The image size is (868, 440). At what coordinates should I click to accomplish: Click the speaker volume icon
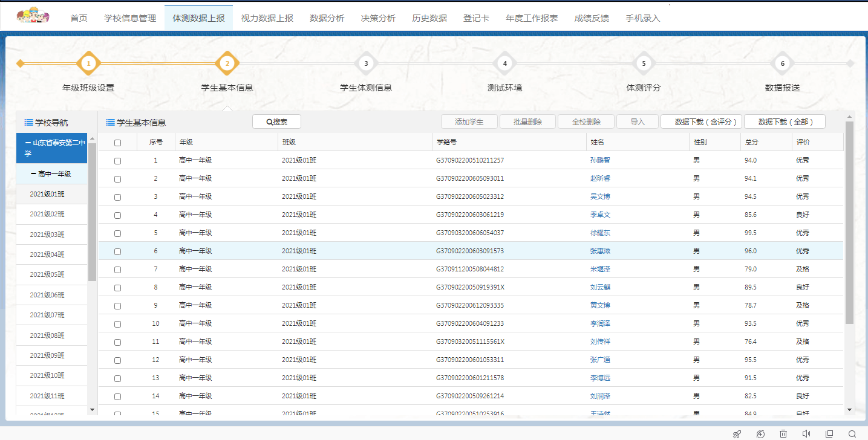(x=806, y=434)
